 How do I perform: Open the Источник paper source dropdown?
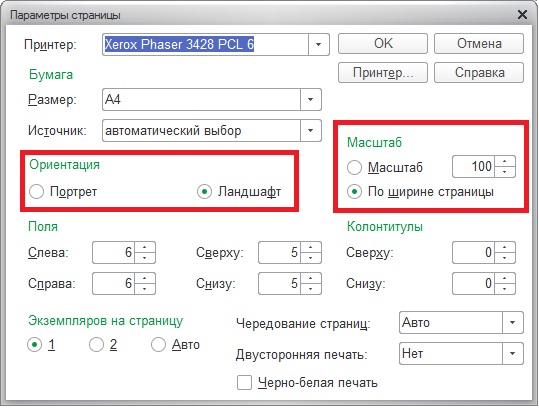point(311,131)
